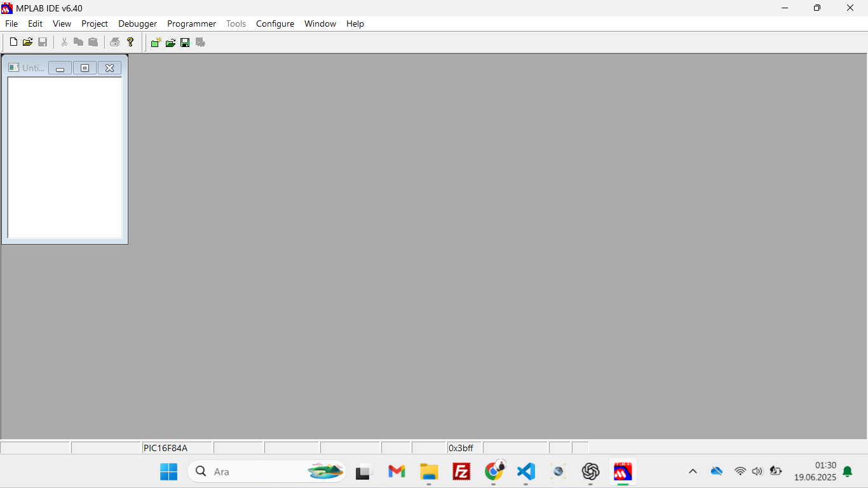Click the taskbar Ara search box

point(267,471)
